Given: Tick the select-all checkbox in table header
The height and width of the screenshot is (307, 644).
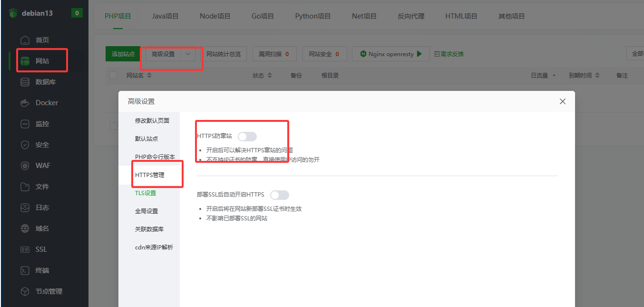Looking at the screenshot, I should pos(113,75).
